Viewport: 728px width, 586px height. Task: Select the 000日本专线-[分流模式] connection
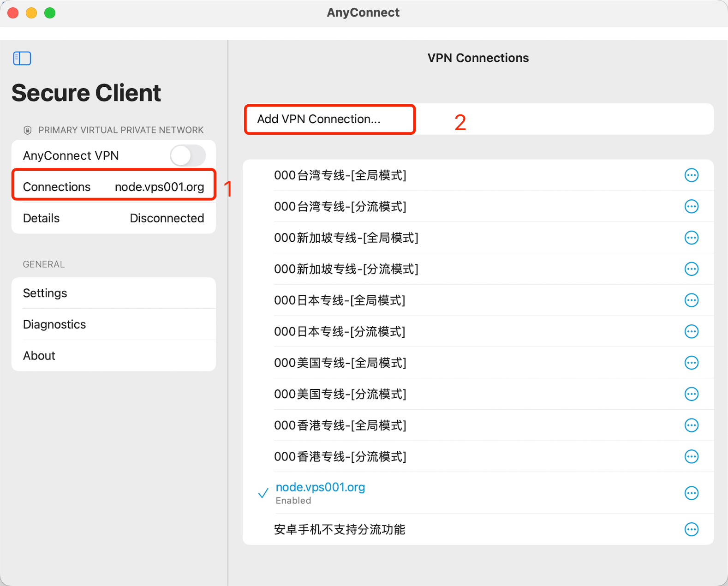click(340, 332)
